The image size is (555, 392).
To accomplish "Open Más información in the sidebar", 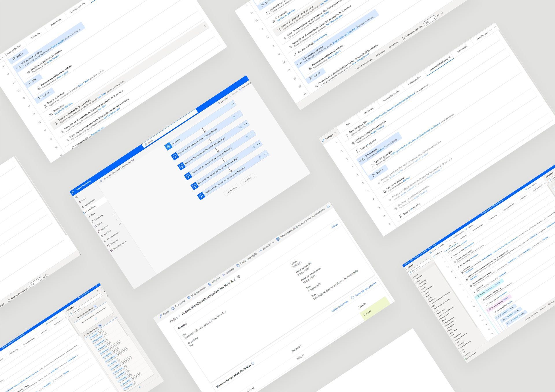I will pos(118,246).
